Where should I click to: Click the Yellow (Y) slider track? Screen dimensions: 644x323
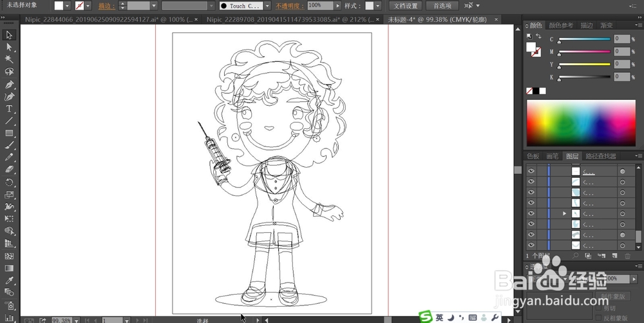[584, 64]
